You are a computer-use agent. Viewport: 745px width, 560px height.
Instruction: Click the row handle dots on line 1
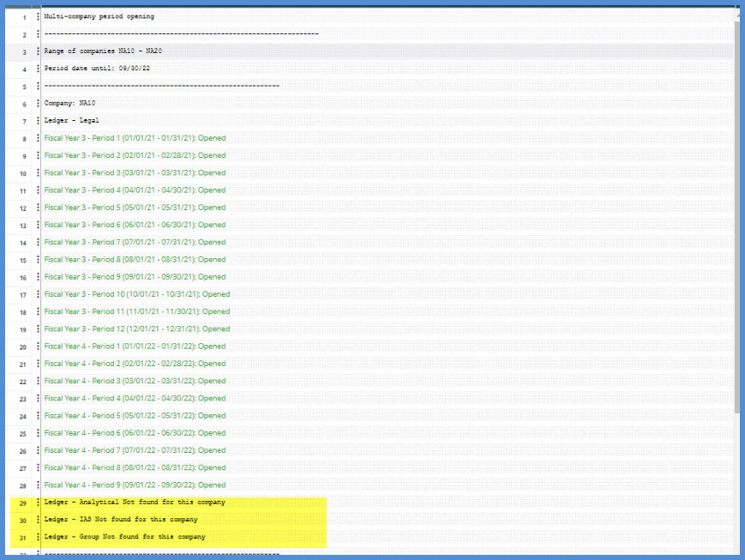(x=39, y=16)
